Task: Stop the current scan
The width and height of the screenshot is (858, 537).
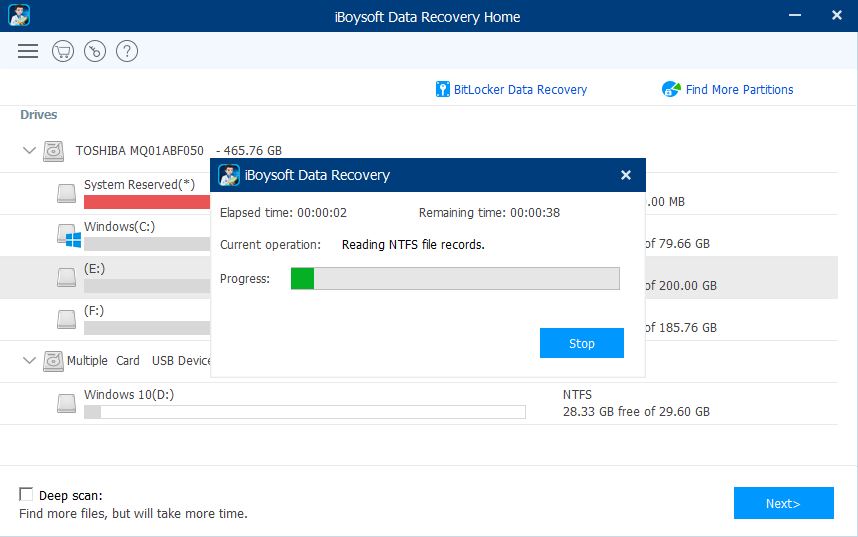Action: tap(582, 343)
